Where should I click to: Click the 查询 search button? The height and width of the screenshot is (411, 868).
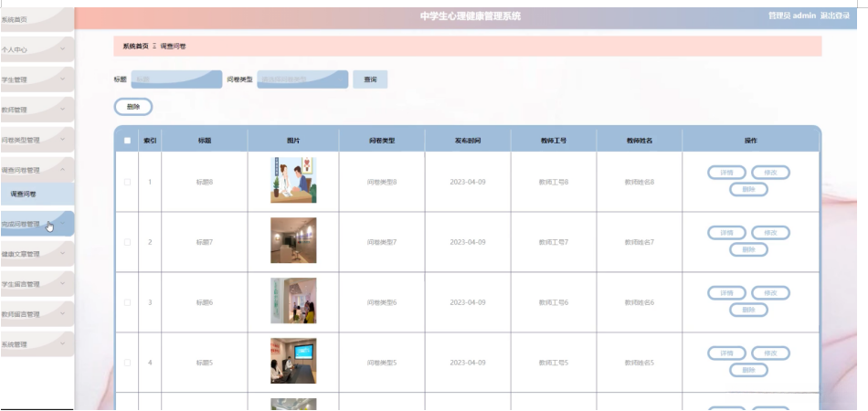(370, 79)
